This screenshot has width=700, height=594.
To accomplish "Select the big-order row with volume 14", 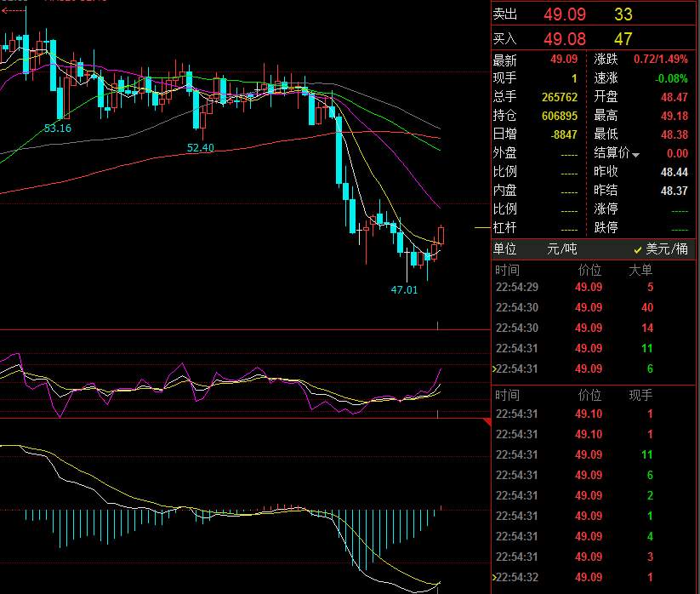I will pos(594,328).
